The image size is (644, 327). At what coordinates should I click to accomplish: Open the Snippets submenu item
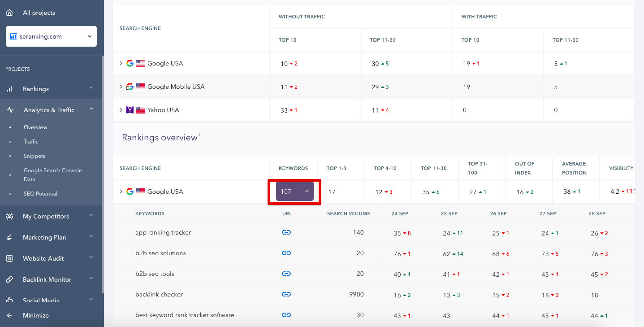[x=35, y=156]
